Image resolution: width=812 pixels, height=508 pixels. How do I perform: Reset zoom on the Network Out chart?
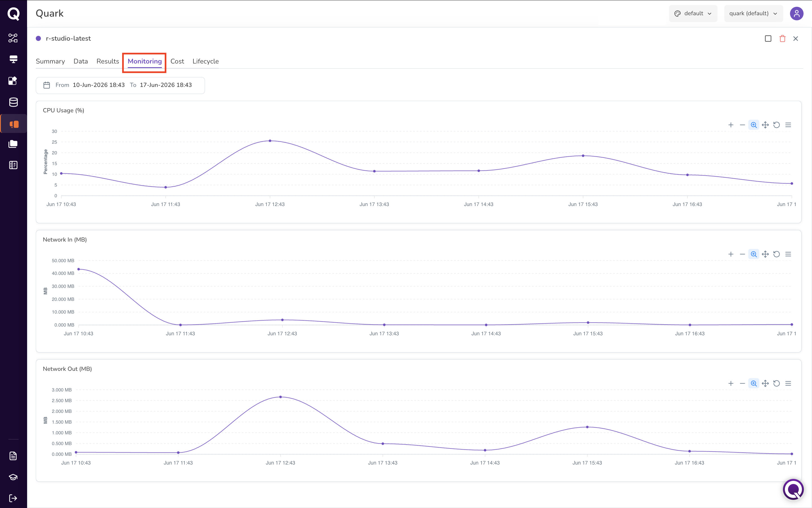[x=776, y=383]
